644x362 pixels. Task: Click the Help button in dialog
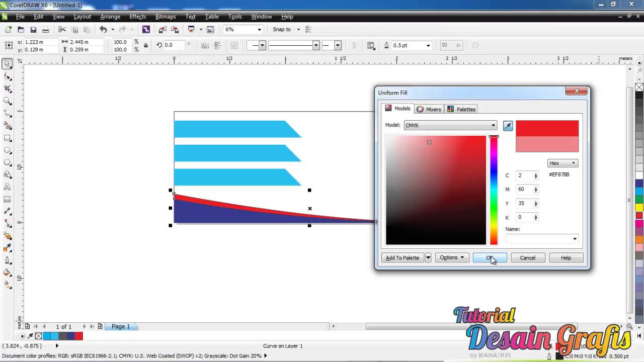566,257
